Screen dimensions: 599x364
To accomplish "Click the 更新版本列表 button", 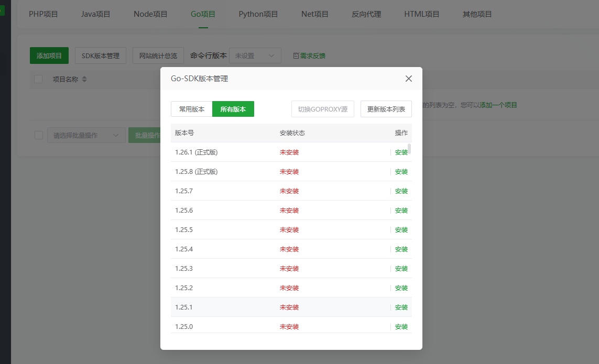I will tap(386, 109).
